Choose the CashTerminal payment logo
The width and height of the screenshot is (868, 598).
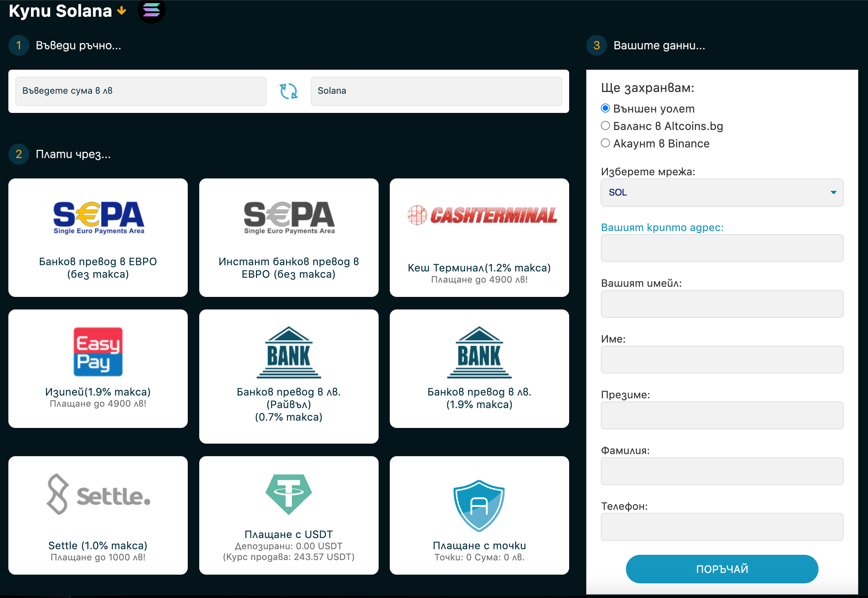point(482,215)
